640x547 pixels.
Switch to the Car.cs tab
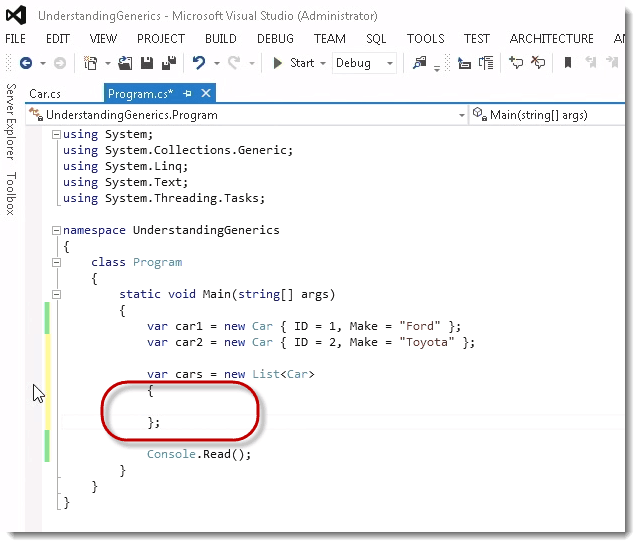(45, 94)
